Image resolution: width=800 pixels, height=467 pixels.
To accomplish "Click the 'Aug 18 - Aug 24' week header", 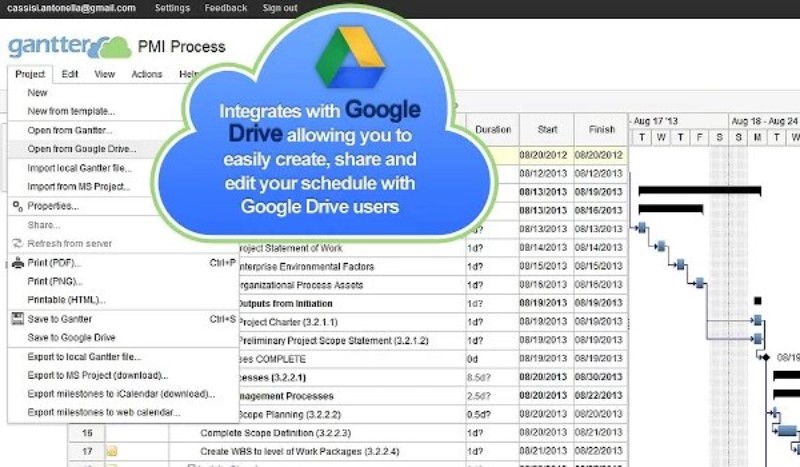I will point(764,121).
